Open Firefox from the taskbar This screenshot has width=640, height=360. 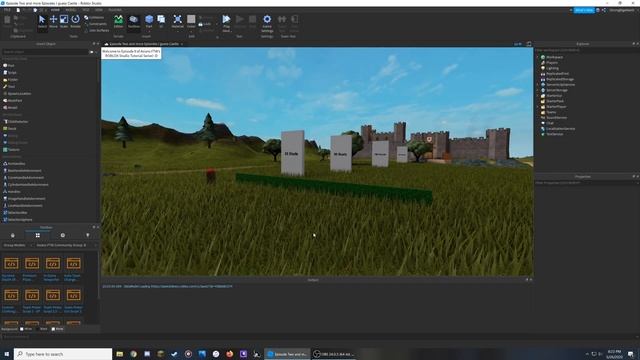pyautogui.click(x=230, y=354)
